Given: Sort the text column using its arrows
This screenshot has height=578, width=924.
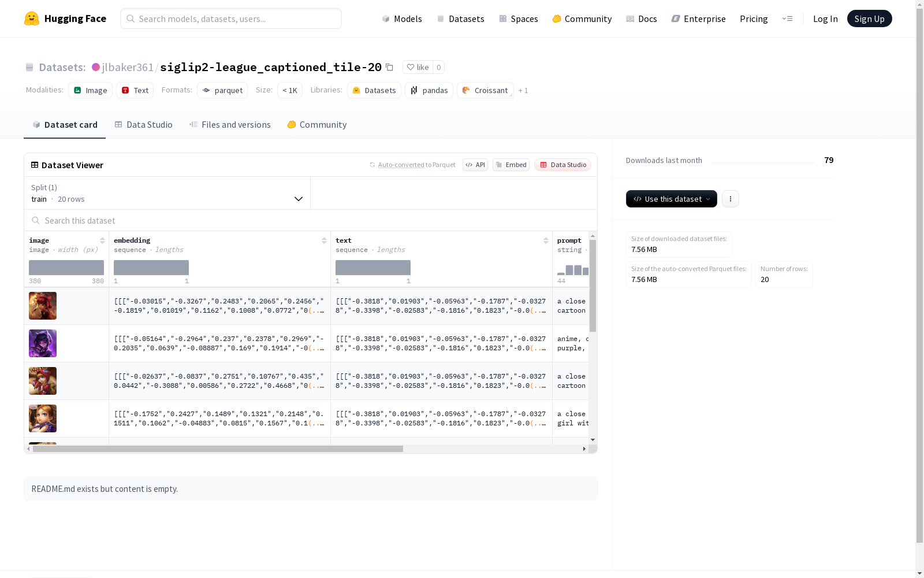Looking at the screenshot, I should pyautogui.click(x=546, y=240).
